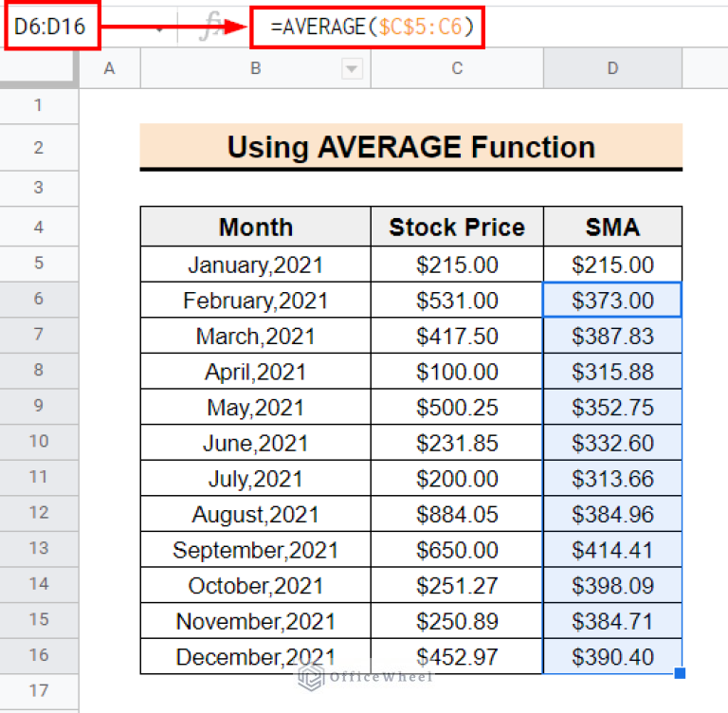
Task: Select the May,2021 cell
Action: (255, 407)
